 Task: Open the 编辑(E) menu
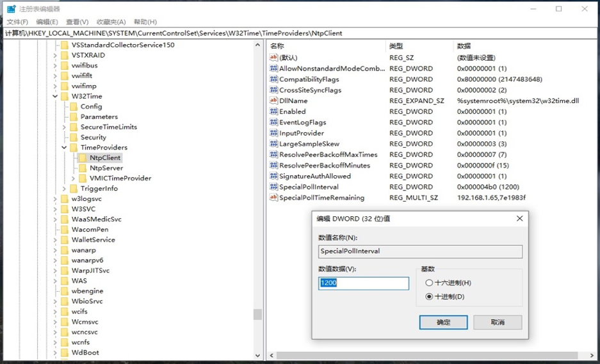[x=47, y=22]
